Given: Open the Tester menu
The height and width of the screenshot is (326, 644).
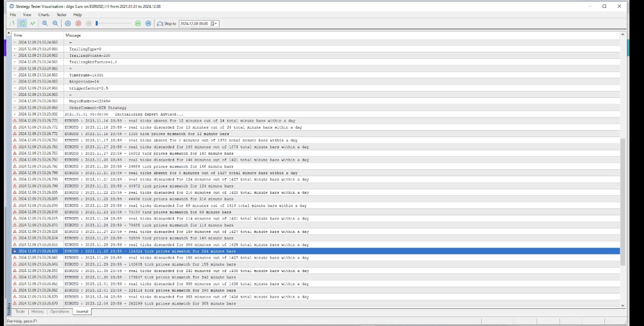Looking at the screenshot, I should (x=61, y=15).
